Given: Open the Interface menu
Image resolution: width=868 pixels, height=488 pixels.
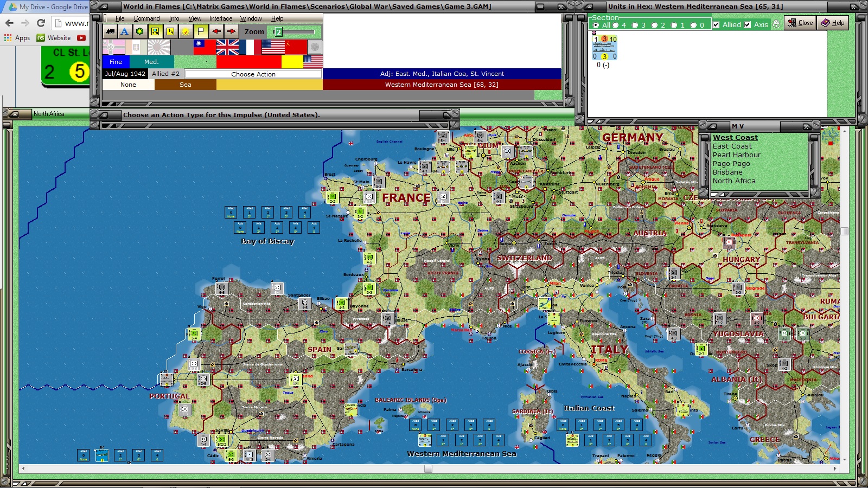Looking at the screenshot, I should pyautogui.click(x=221, y=18).
